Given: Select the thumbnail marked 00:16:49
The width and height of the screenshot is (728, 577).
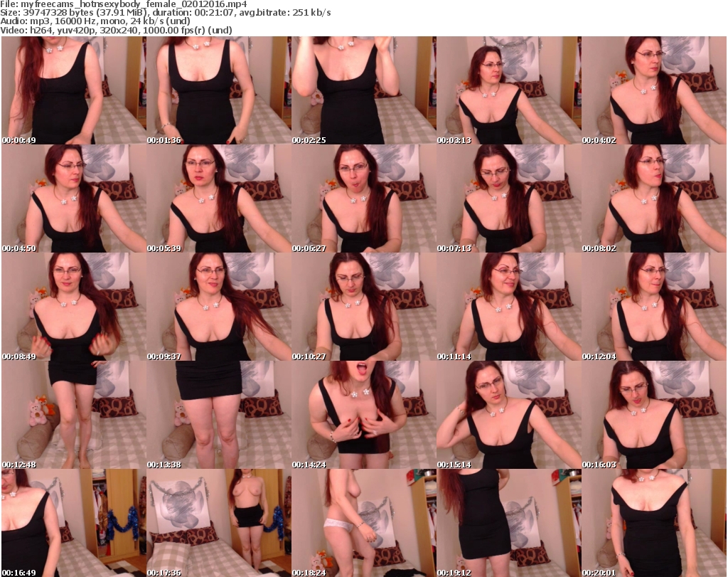Looking at the screenshot, I should (x=74, y=523).
